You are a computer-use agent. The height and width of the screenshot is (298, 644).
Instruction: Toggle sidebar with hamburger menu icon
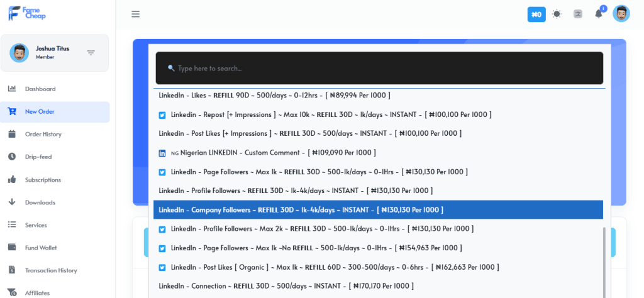click(x=136, y=14)
